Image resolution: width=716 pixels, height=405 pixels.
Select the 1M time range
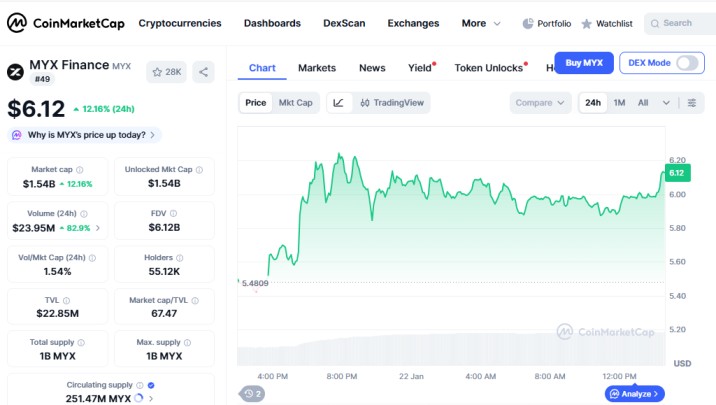619,103
